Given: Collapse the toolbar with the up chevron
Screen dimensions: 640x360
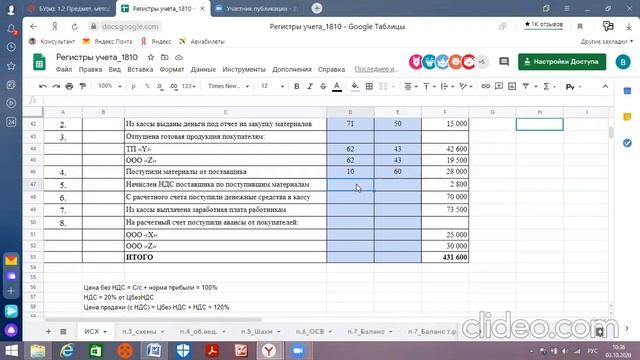Looking at the screenshot, I should [605, 86].
